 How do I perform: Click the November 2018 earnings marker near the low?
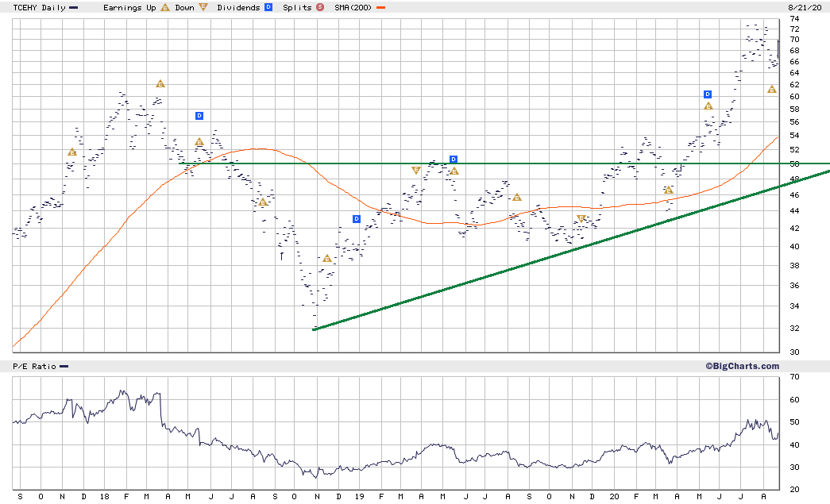[326, 258]
